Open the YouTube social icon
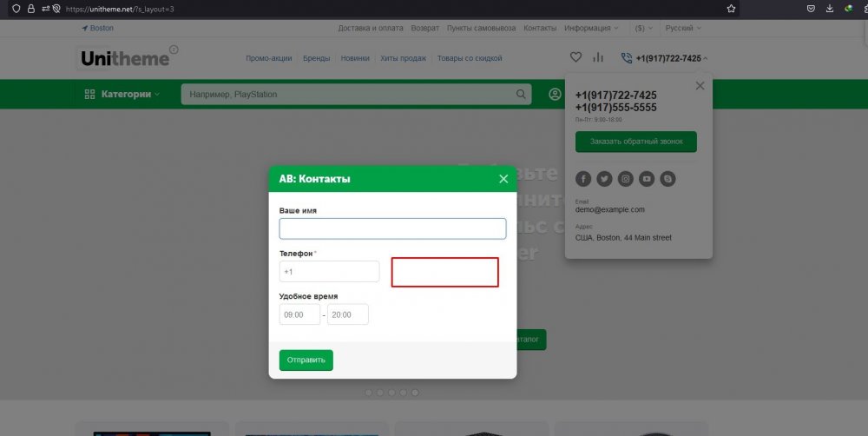 tap(647, 179)
